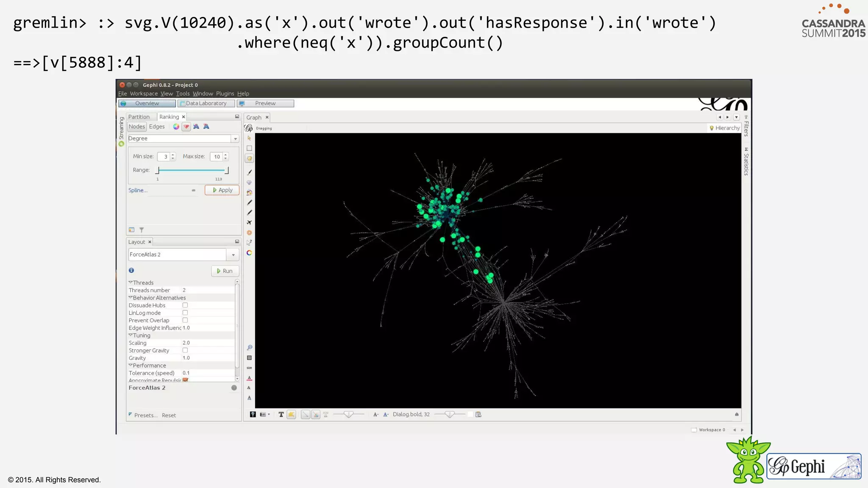This screenshot has height=488, width=868.
Task: Pick the sizer diamond tool
Action: [x=249, y=183]
